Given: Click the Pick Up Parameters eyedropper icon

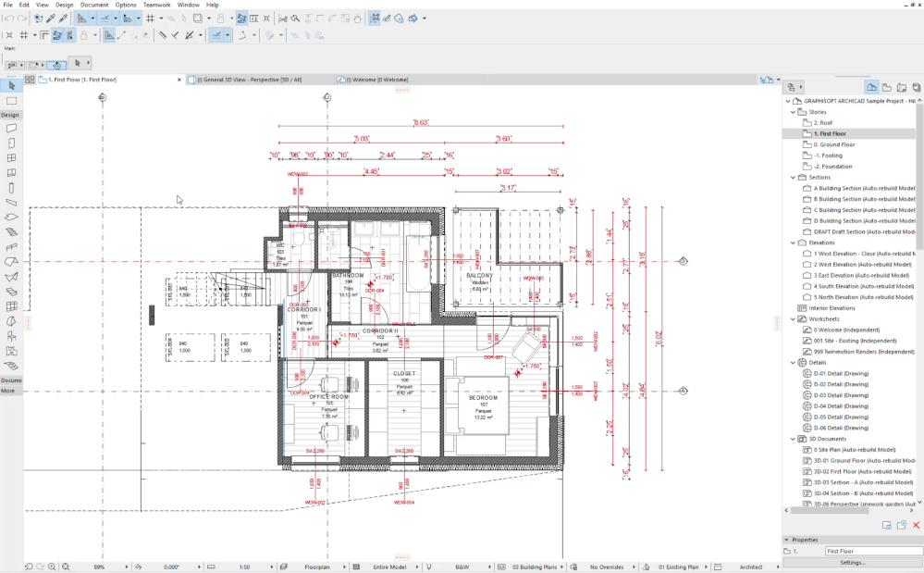Looking at the screenshot, I should [51, 19].
